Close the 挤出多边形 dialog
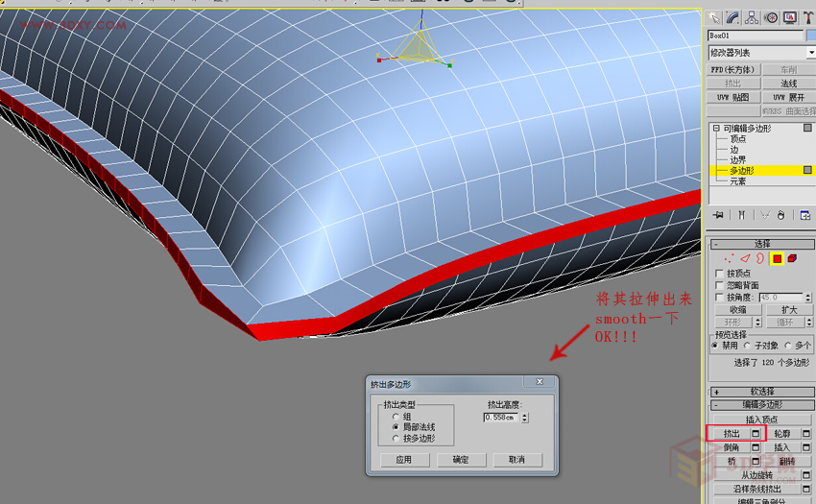Screen dimensions: 816x504 (540, 382)
